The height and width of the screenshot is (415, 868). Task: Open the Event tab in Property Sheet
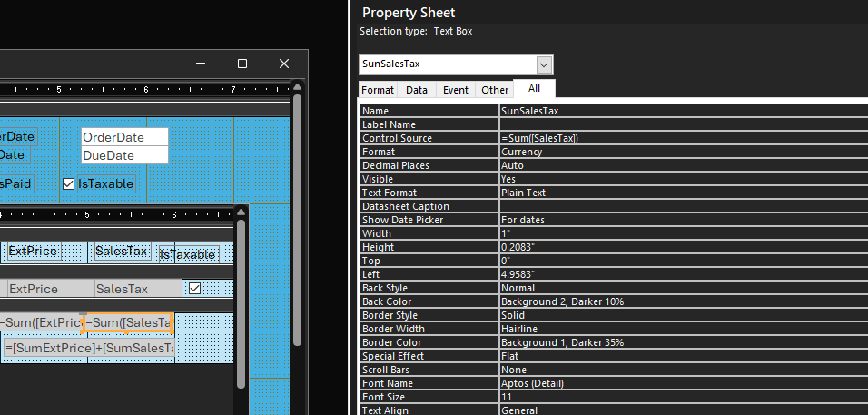tap(456, 90)
